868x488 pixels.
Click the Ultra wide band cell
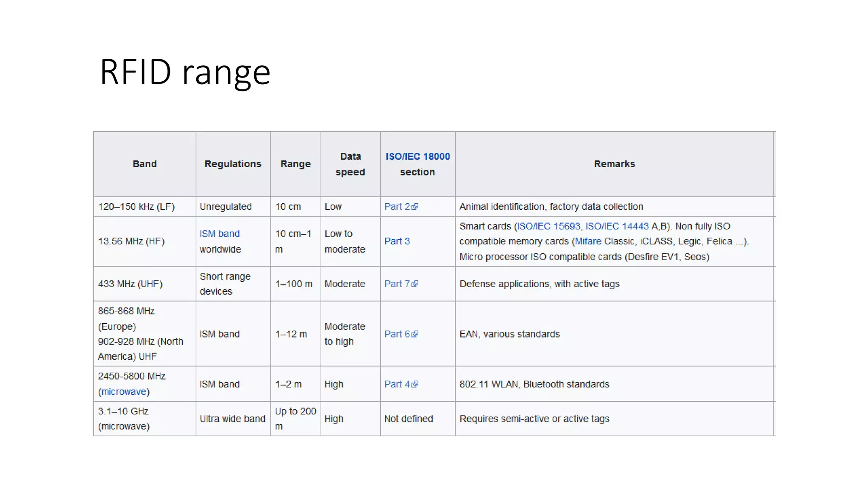[x=233, y=419]
